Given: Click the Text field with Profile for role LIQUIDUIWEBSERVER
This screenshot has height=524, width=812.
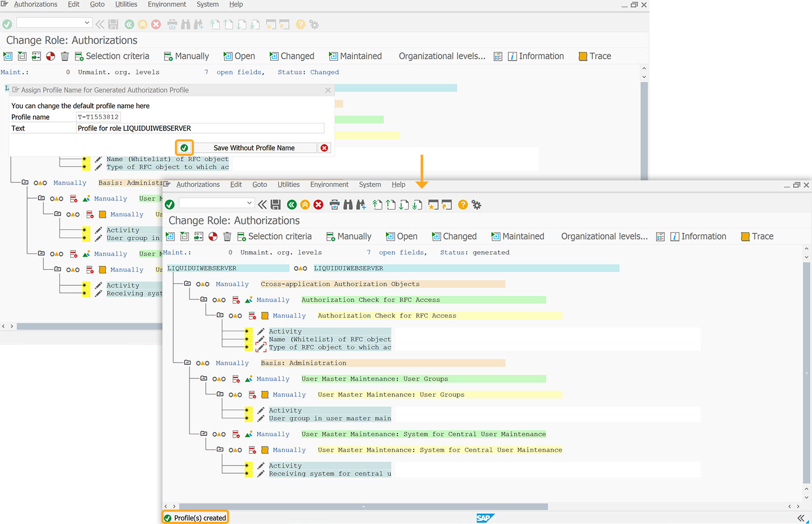Looking at the screenshot, I should 200,128.
